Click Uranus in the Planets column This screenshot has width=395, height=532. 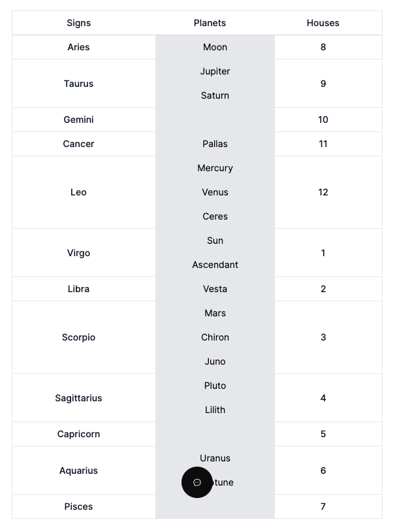click(x=215, y=458)
